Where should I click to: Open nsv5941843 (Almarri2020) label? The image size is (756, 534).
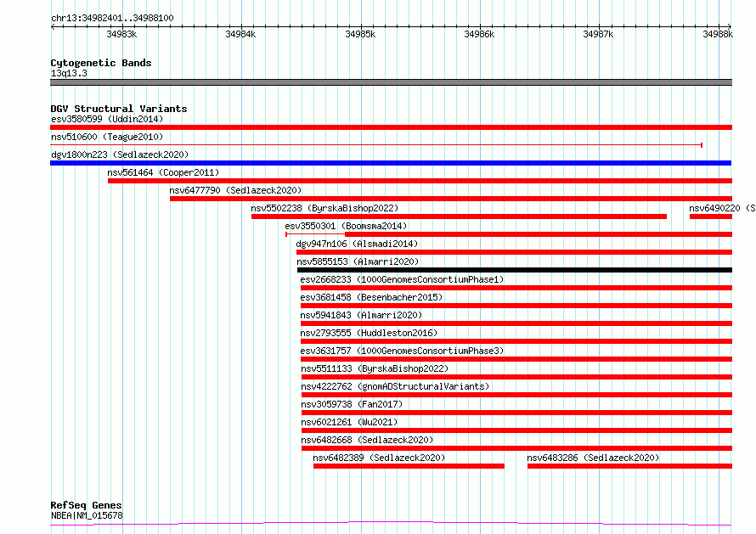pos(361,315)
